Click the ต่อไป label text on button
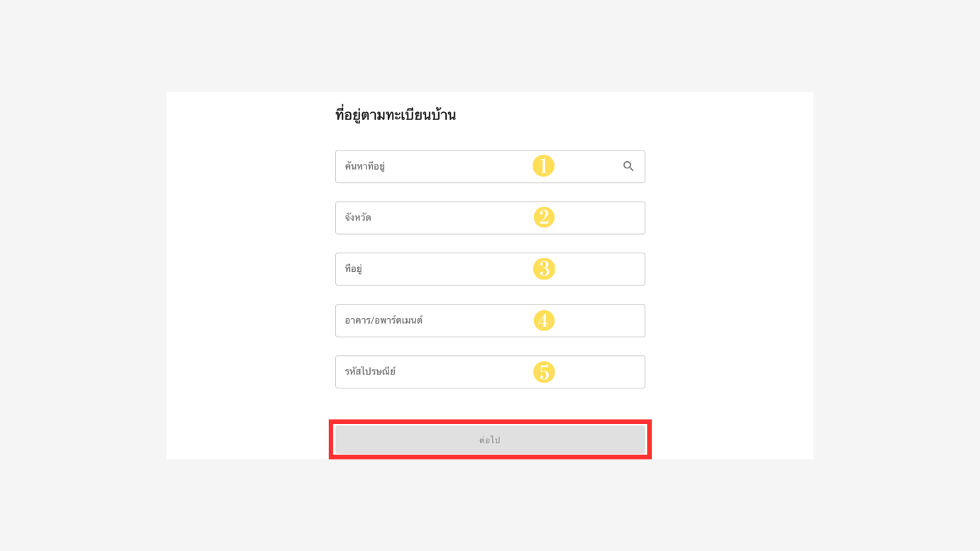980x551 pixels. [x=490, y=440]
